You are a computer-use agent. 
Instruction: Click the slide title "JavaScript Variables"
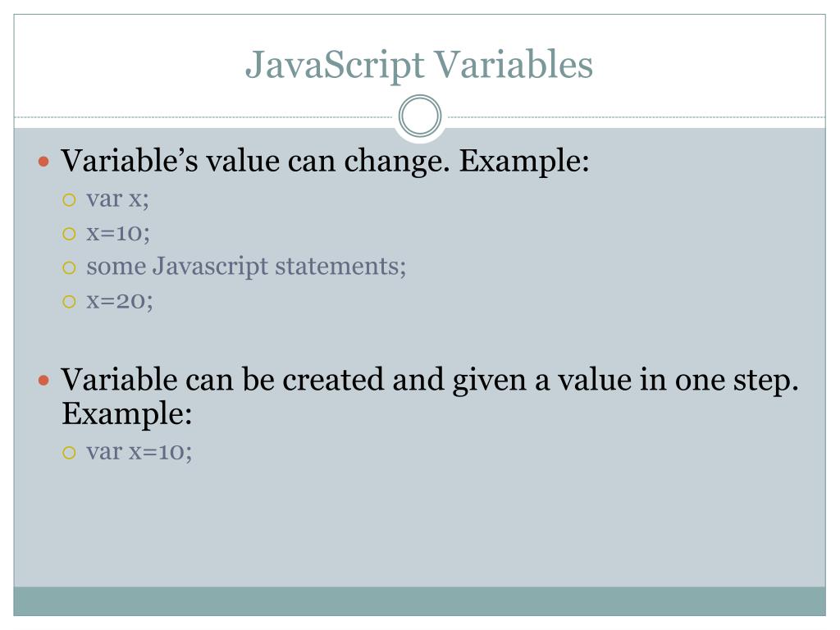(419, 65)
